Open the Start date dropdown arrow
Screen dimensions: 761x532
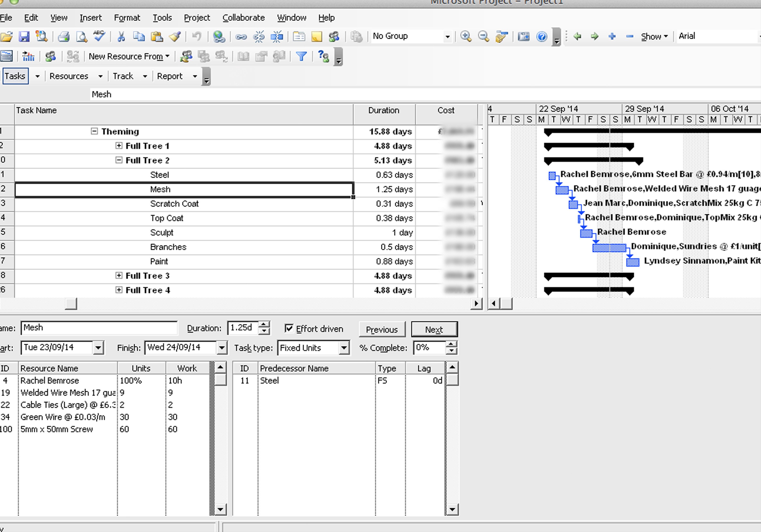pos(98,348)
